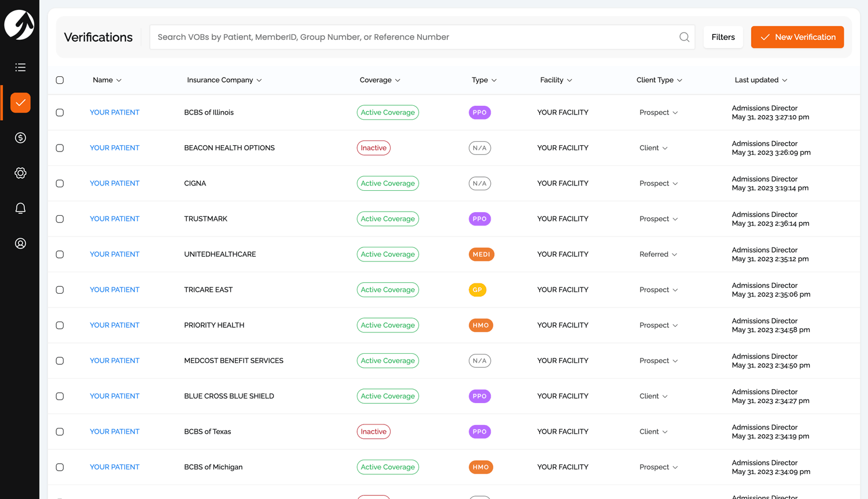
Task: Check the BCBS of Michigan row checkbox
Action: 60,467
